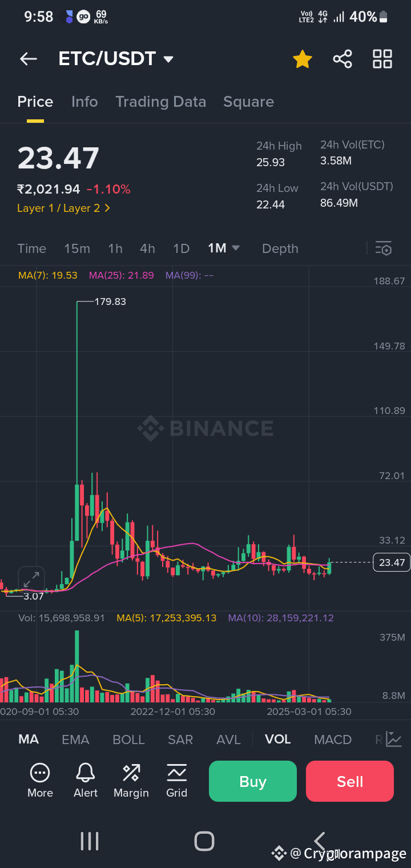Screen dimensions: 411x868
Task: Switch to the Info tab
Action: (84, 102)
